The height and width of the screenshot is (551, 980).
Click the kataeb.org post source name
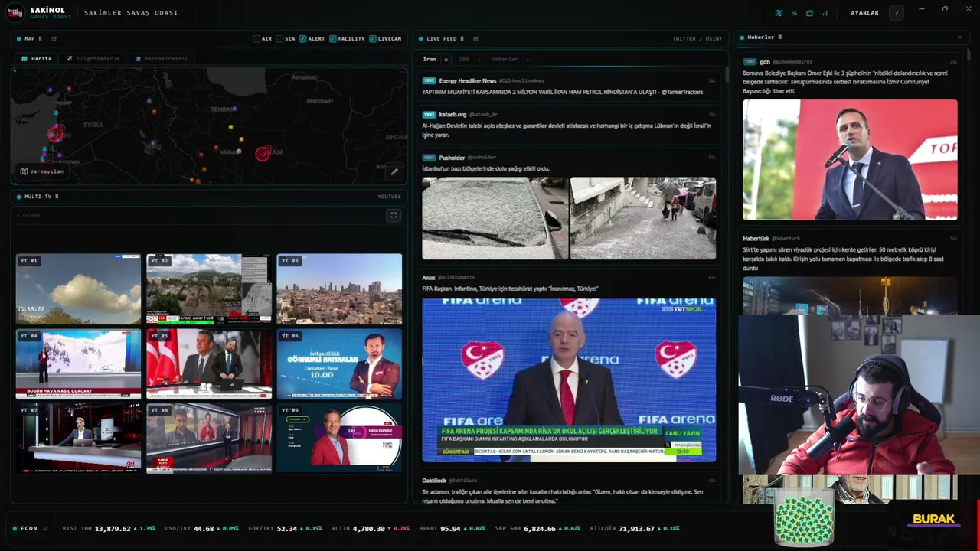pyautogui.click(x=452, y=114)
